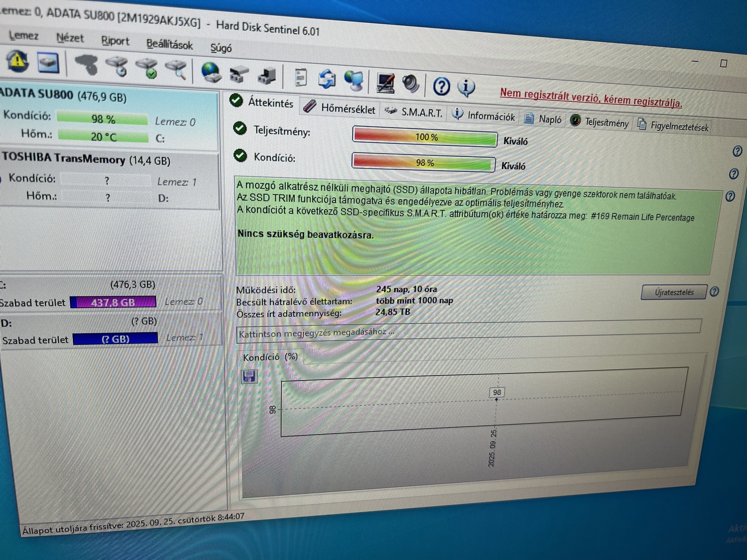Click the help icon in the Teljesítmény row
747x560 pixels.
point(737,151)
